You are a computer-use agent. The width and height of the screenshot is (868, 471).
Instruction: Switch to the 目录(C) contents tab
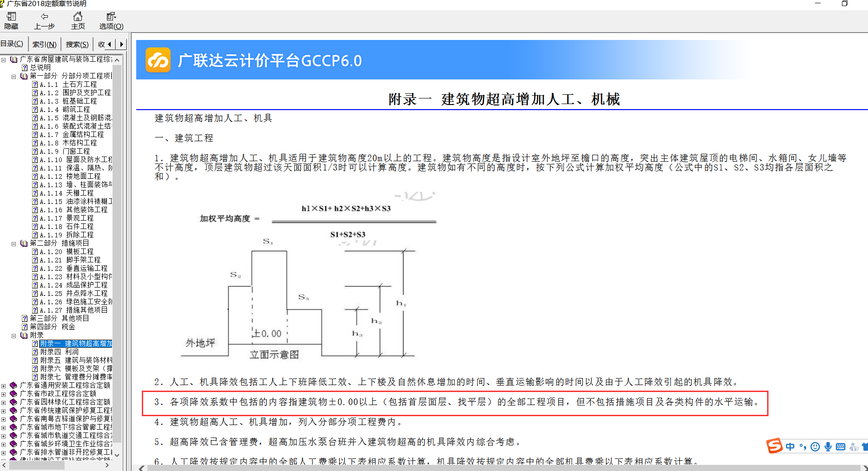(13, 44)
